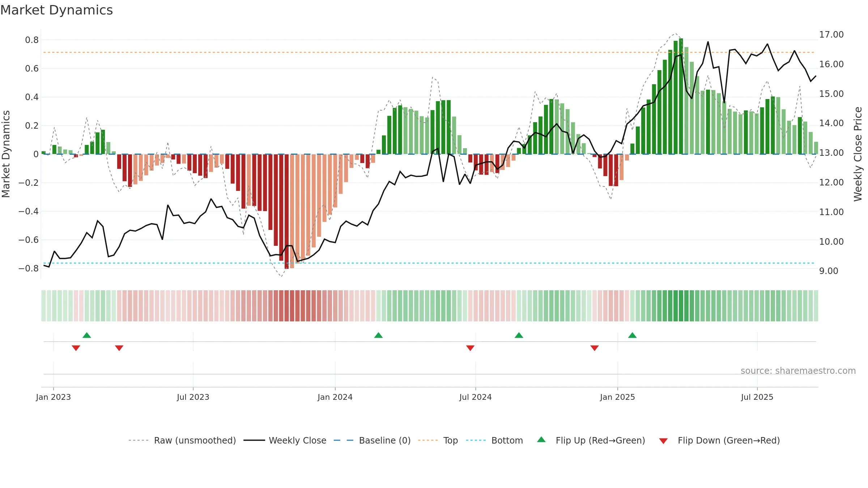Image resolution: width=868 pixels, height=488 pixels.
Task: Click the 0.8 left axis label
Action: (x=32, y=40)
